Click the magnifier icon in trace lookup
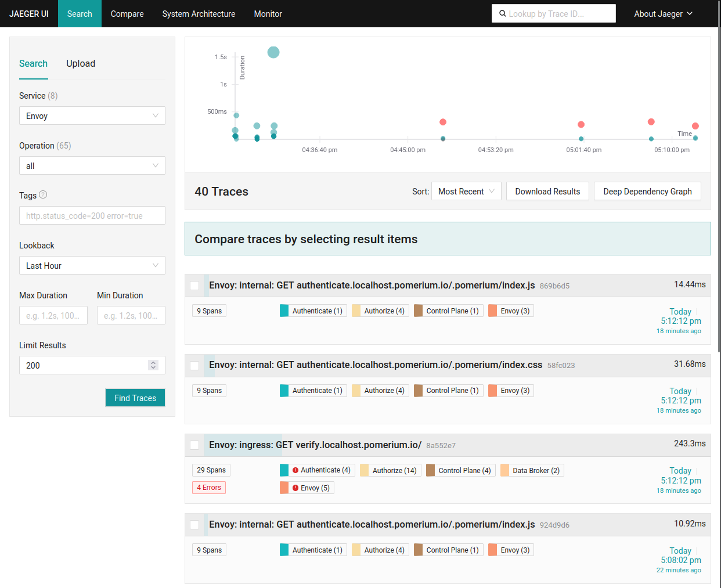The height and width of the screenshot is (588, 721). click(503, 13)
